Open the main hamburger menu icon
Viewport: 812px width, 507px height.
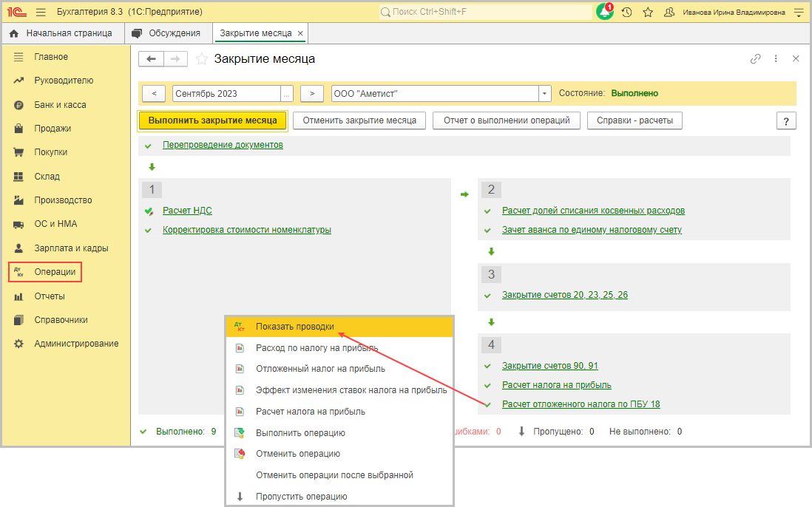click(41, 13)
